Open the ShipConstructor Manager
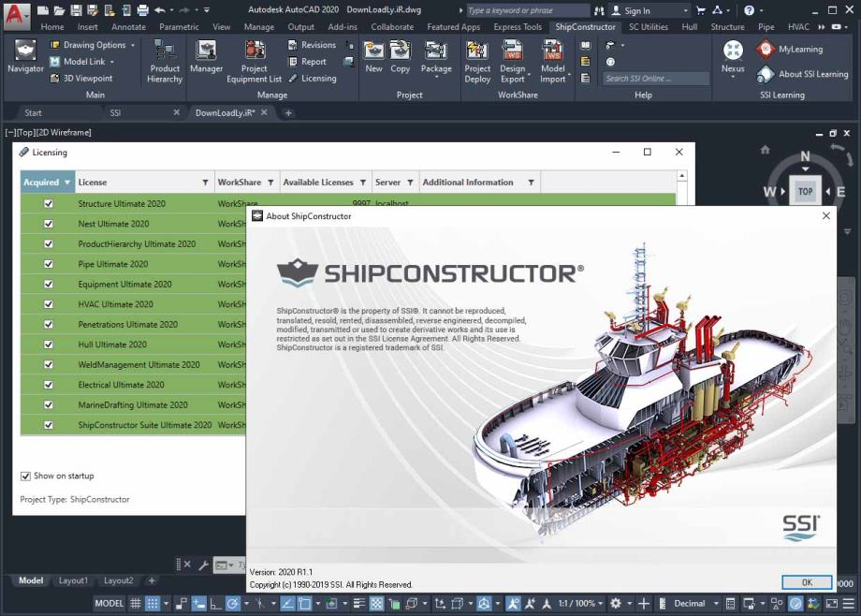 [206, 58]
